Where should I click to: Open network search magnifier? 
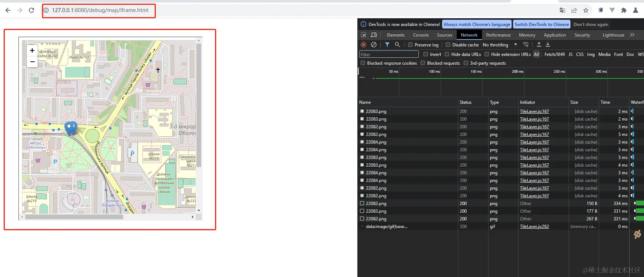point(398,45)
